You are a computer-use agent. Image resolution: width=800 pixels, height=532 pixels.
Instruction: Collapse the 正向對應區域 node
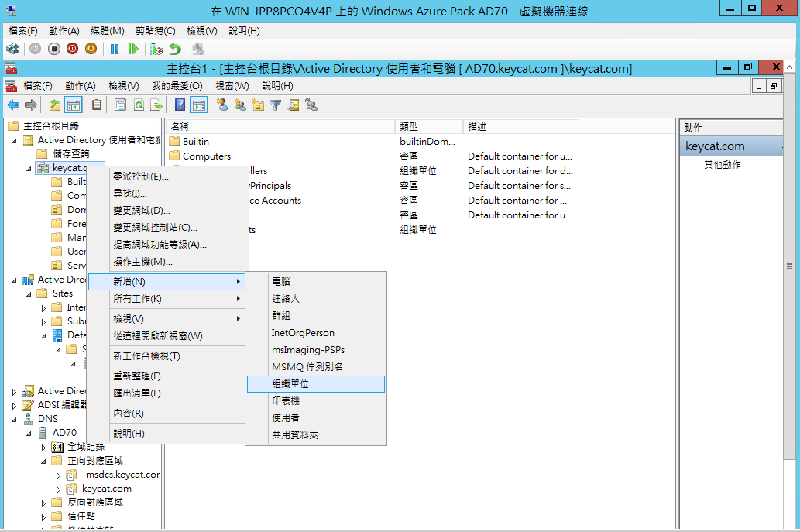[43, 462]
